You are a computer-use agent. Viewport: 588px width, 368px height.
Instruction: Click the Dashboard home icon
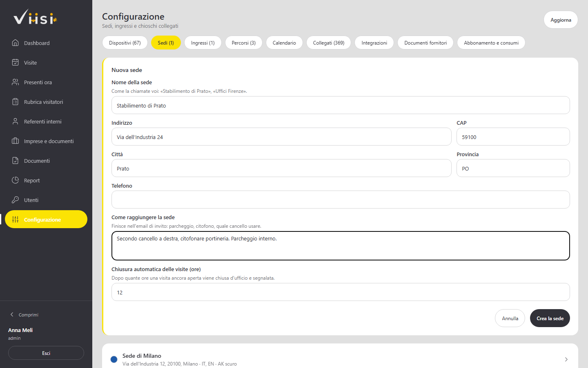15,43
